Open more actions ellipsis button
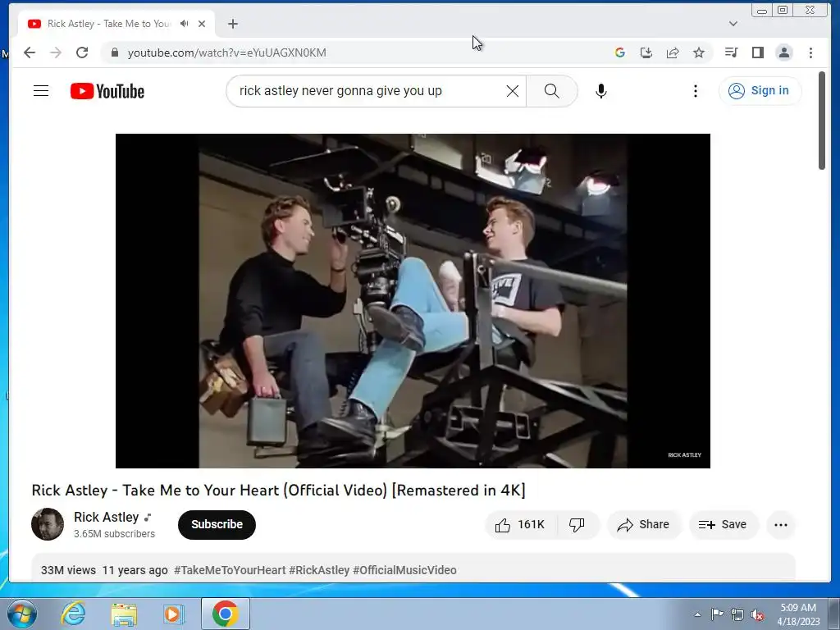Image resolution: width=840 pixels, height=630 pixels. click(x=781, y=524)
